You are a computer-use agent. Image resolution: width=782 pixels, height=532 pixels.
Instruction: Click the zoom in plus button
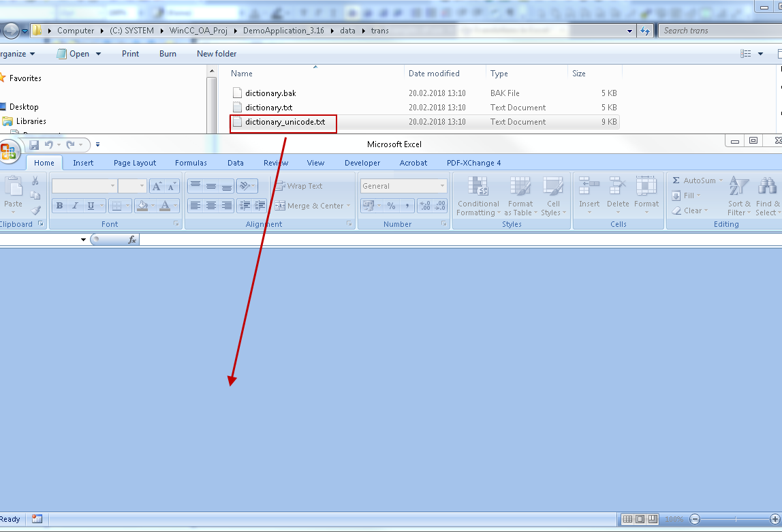pyautogui.click(x=775, y=519)
